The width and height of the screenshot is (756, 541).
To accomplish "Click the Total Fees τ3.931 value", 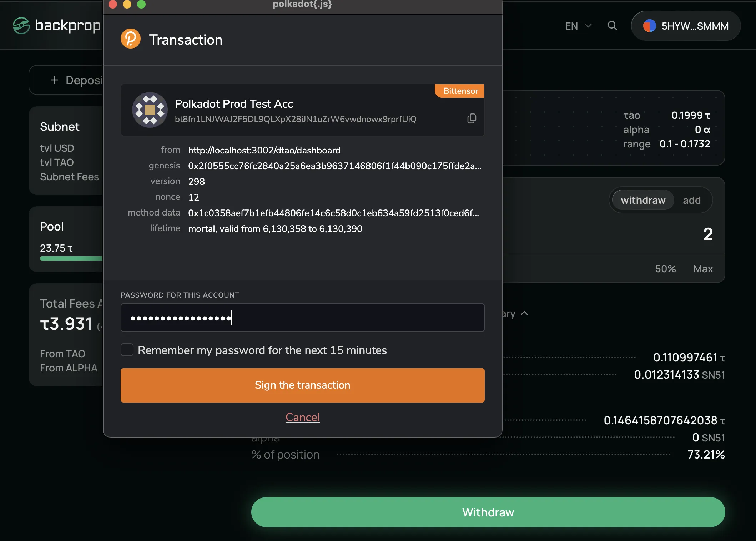I will [66, 324].
